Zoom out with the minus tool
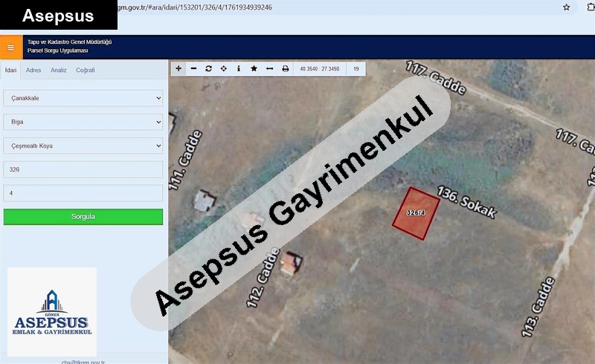595x364 pixels. (193, 68)
